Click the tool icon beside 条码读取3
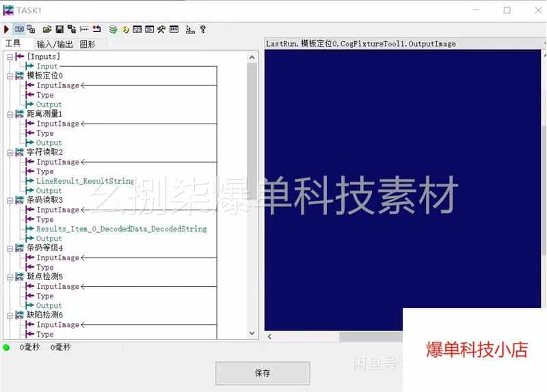547x392 pixels. 20,200
